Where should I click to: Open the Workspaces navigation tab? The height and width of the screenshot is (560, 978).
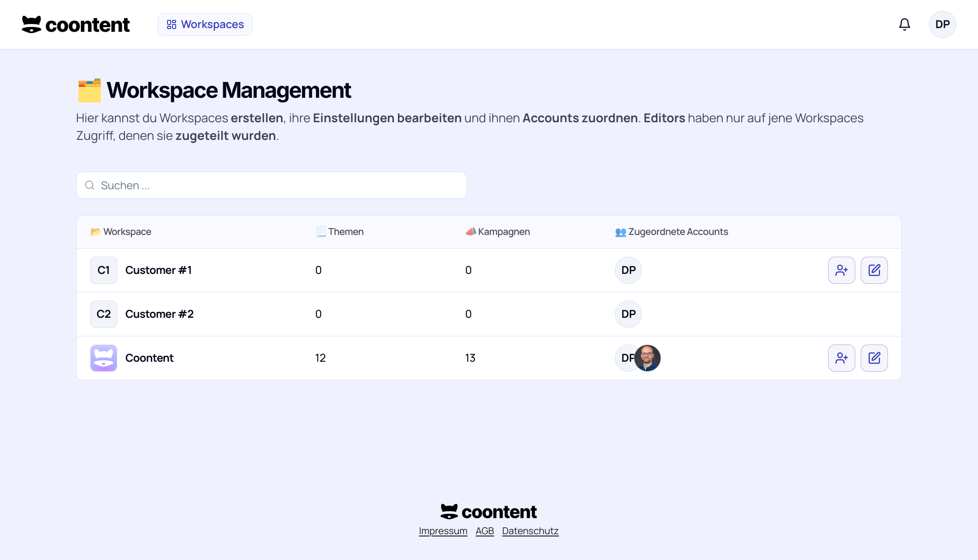205,24
